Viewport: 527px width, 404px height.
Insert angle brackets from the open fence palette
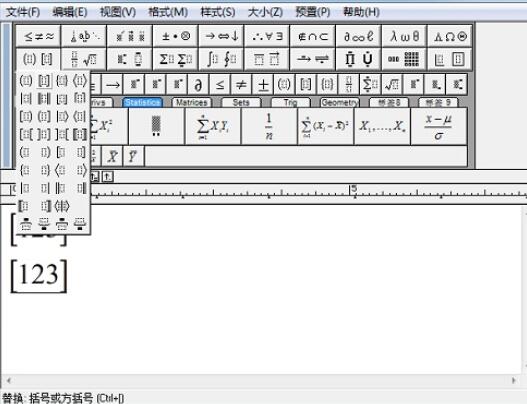click(80, 81)
